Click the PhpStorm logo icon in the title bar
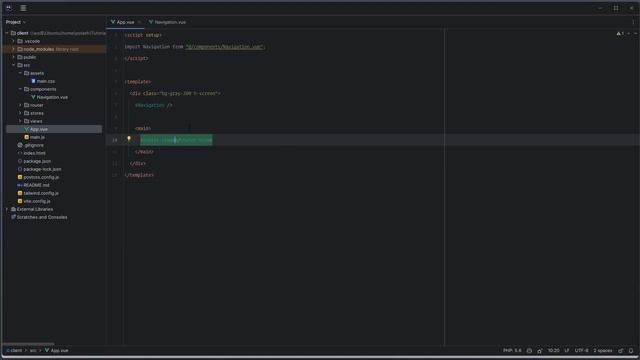The width and height of the screenshot is (640, 360). (9, 8)
